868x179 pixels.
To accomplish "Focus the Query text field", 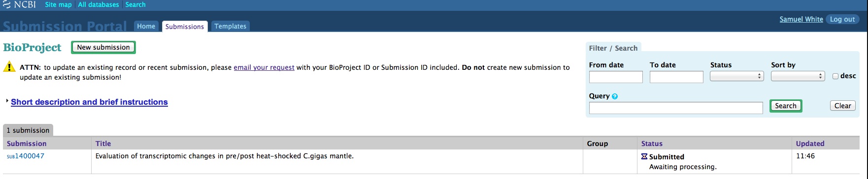I will [x=676, y=108].
